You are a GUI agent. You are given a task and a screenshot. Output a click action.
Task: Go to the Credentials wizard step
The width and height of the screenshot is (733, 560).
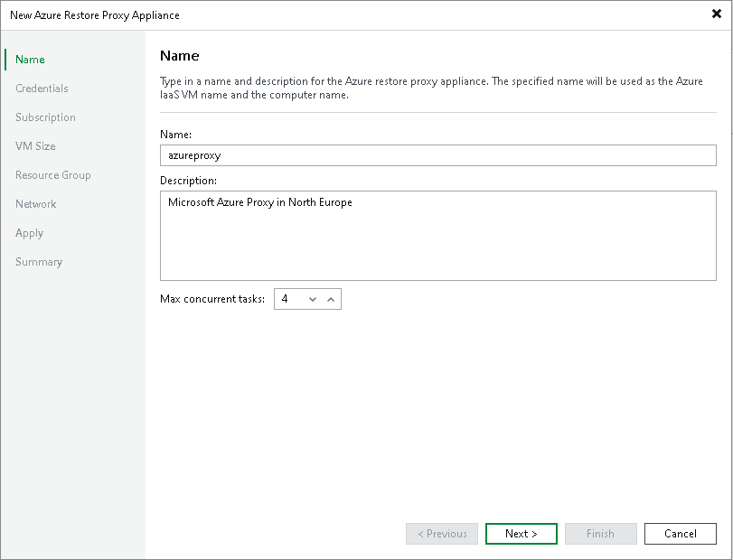(x=42, y=89)
